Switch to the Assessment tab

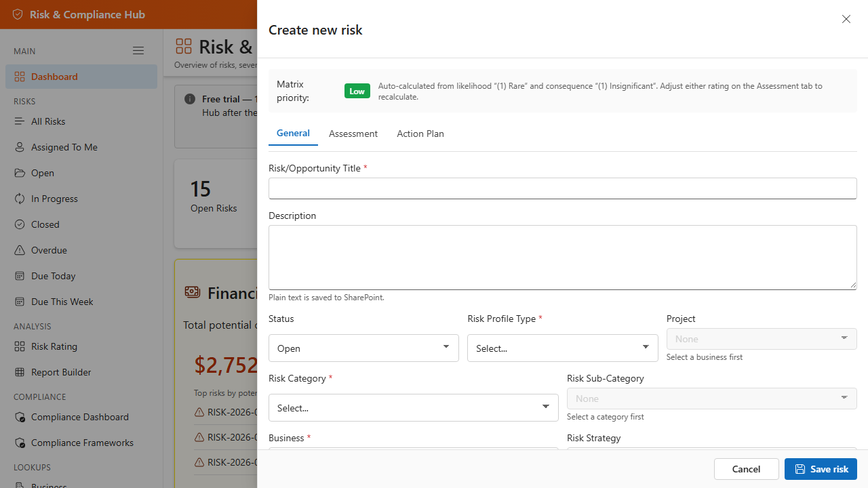353,134
